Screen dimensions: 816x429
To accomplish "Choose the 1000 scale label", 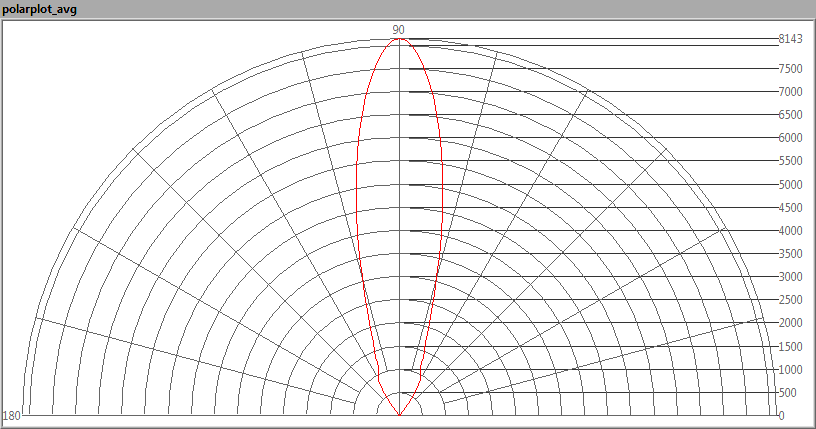I will coord(790,370).
